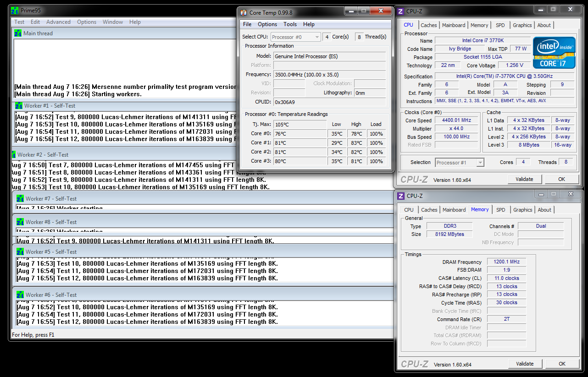Switch to Mainboard tab in upper CPU-Z
Image resolution: width=588 pixels, height=377 pixels.
(454, 25)
